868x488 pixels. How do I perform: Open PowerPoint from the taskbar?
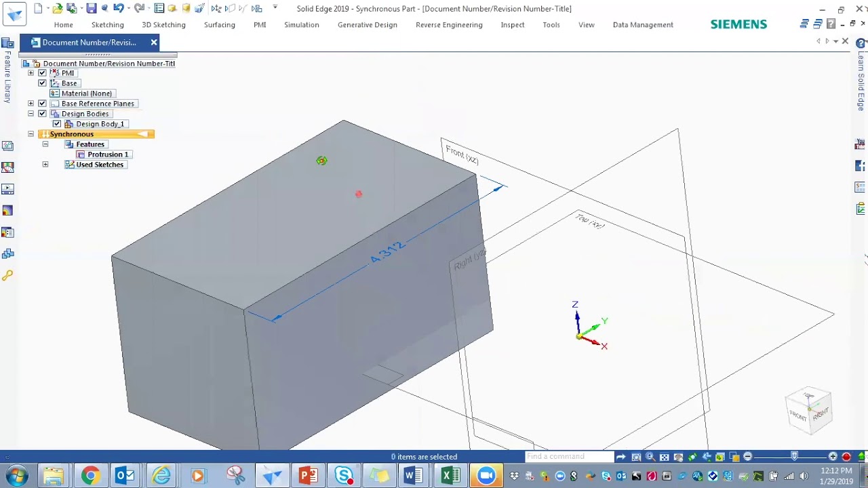point(308,476)
